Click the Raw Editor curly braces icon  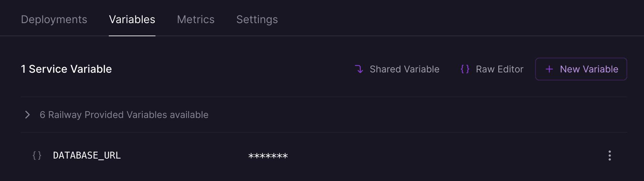465,69
